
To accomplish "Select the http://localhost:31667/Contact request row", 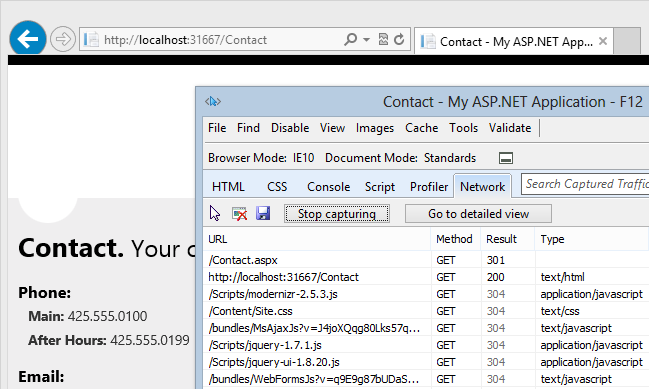I will tap(426, 277).
